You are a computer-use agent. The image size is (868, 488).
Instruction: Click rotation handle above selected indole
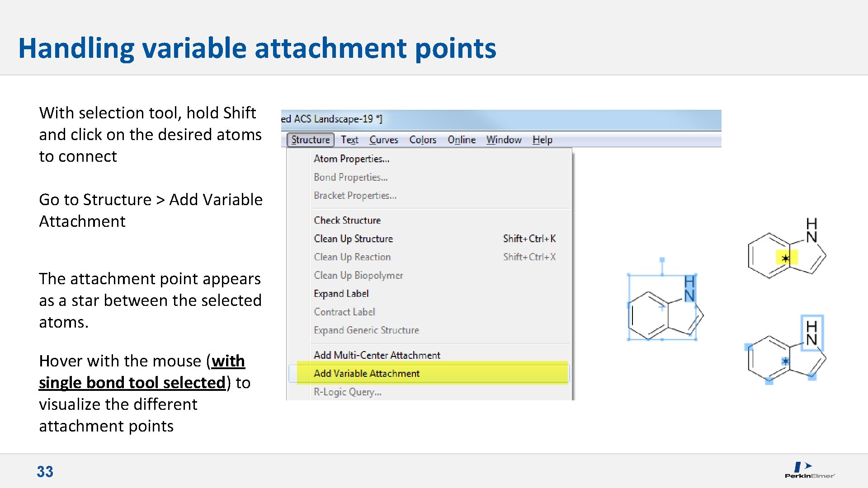662,260
